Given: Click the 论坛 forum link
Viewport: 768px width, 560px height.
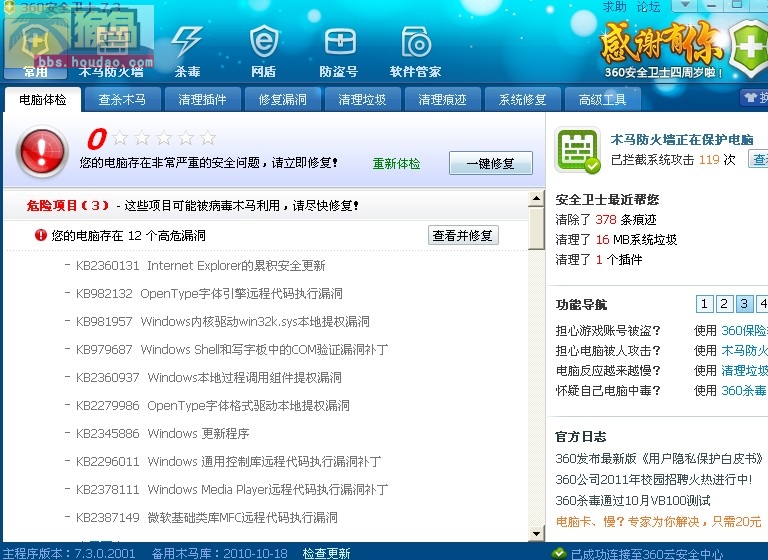Looking at the screenshot, I should tap(648, 6).
